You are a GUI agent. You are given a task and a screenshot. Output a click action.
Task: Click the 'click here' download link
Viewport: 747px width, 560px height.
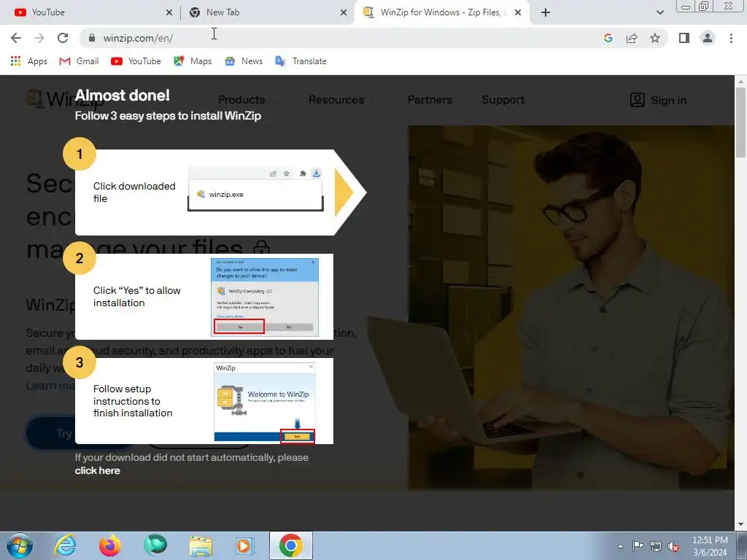pyautogui.click(x=97, y=470)
